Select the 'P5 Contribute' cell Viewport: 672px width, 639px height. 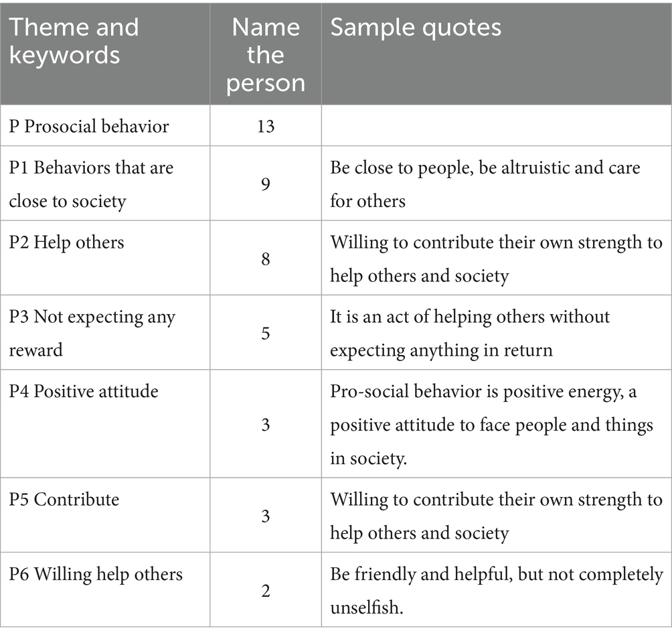(64, 500)
